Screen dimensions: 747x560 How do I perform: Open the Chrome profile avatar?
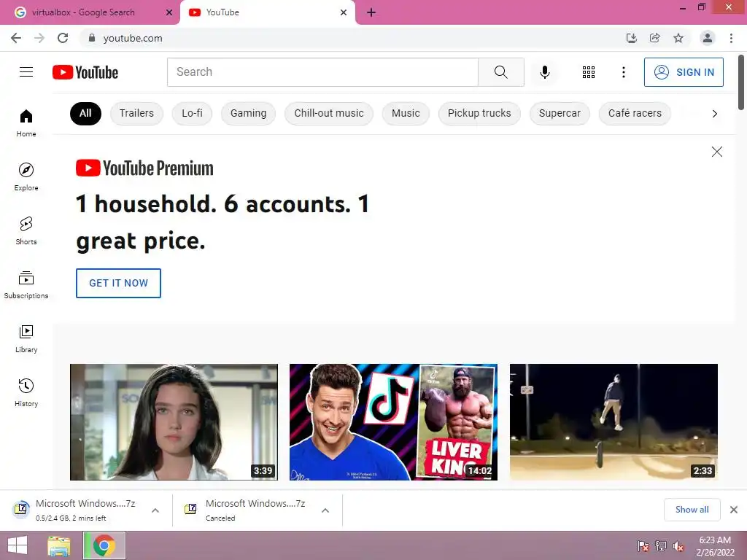click(708, 38)
